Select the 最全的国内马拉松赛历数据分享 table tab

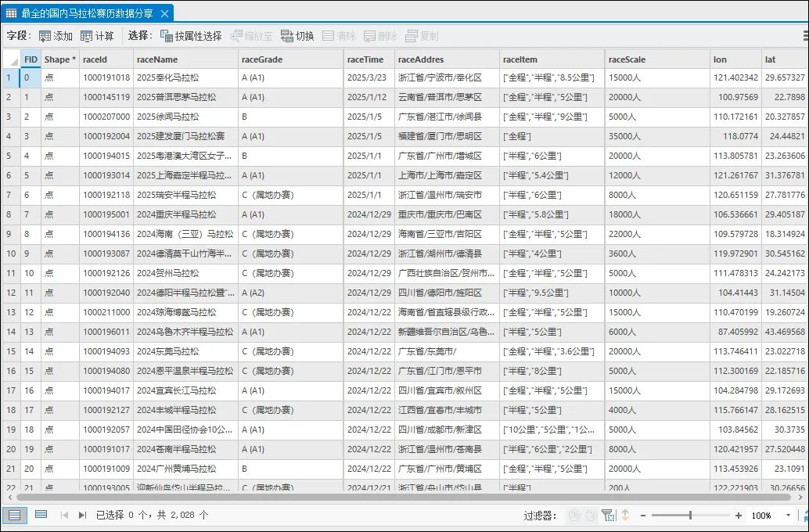pos(87,13)
